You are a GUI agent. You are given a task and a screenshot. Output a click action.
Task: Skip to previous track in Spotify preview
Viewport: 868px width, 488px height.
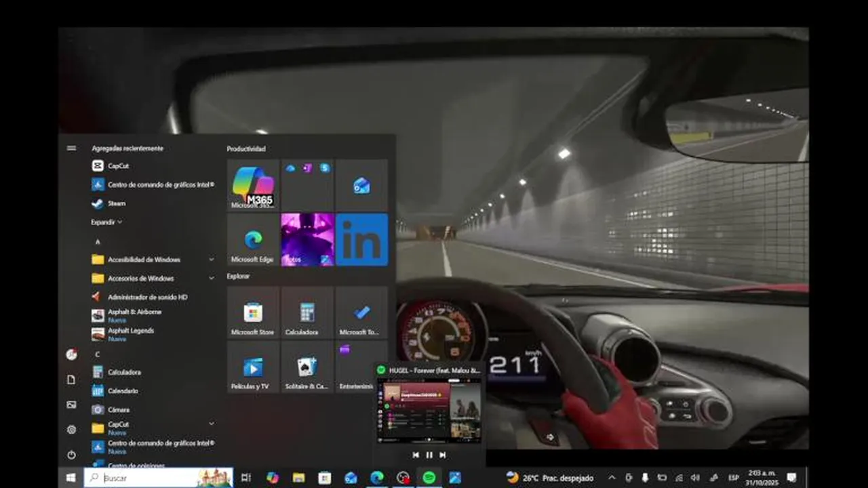click(416, 455)
